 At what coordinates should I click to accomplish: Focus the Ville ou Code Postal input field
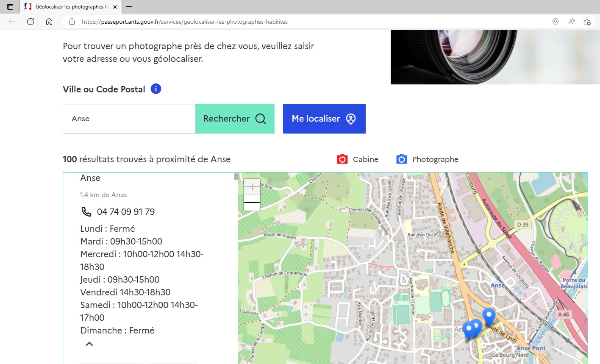[x=129, y=119]
